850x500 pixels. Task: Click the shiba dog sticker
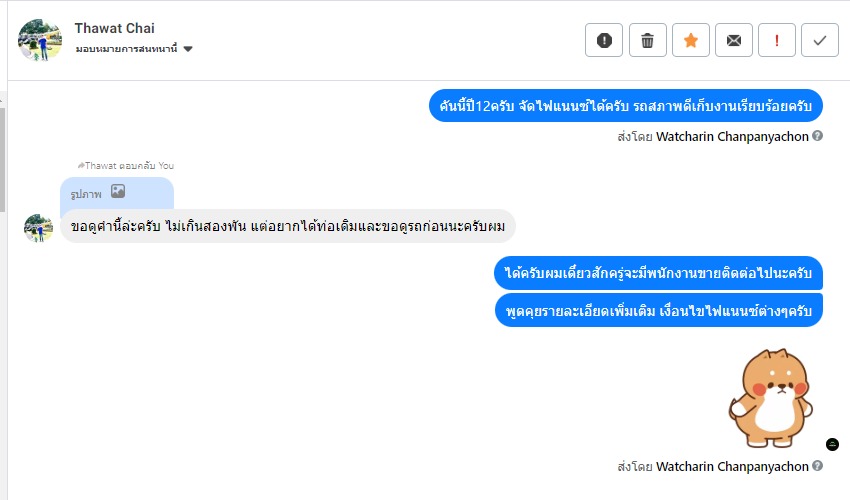pyautogui.click(x=771, y=397)
